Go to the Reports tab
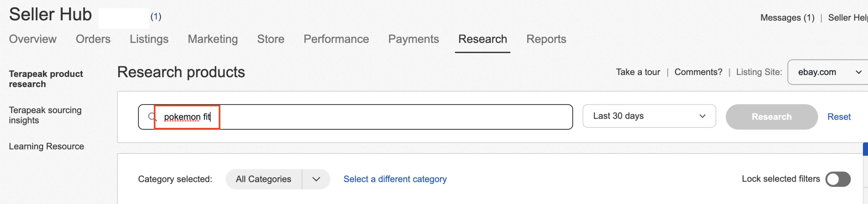Screen dimensions: 868x204 click(546, 39)
